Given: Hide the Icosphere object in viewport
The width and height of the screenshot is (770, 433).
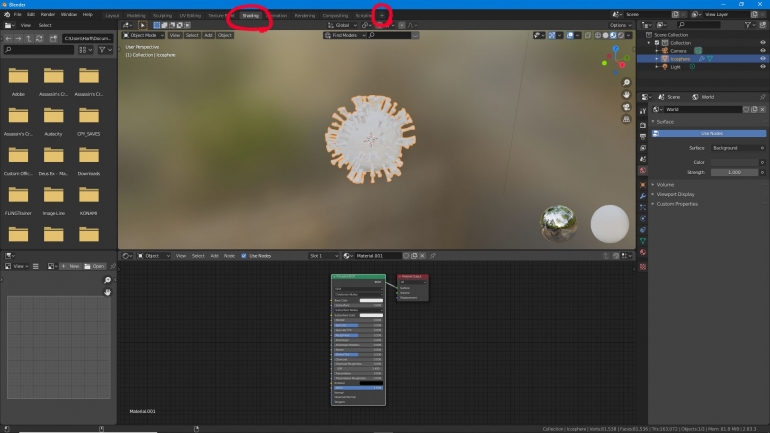Looking at the screenshot, I should (x=763, y=58).
